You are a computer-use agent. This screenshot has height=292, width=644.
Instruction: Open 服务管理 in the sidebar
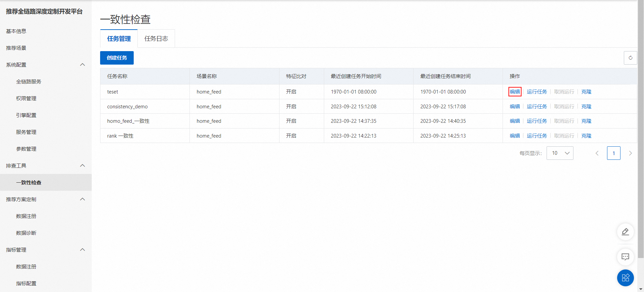26,132
